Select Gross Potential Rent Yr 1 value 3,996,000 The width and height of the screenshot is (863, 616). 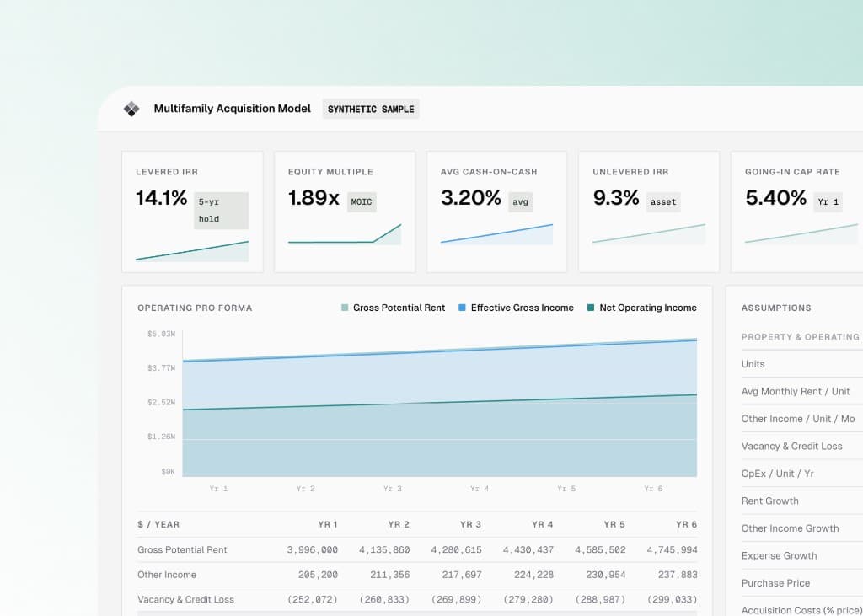312,549
